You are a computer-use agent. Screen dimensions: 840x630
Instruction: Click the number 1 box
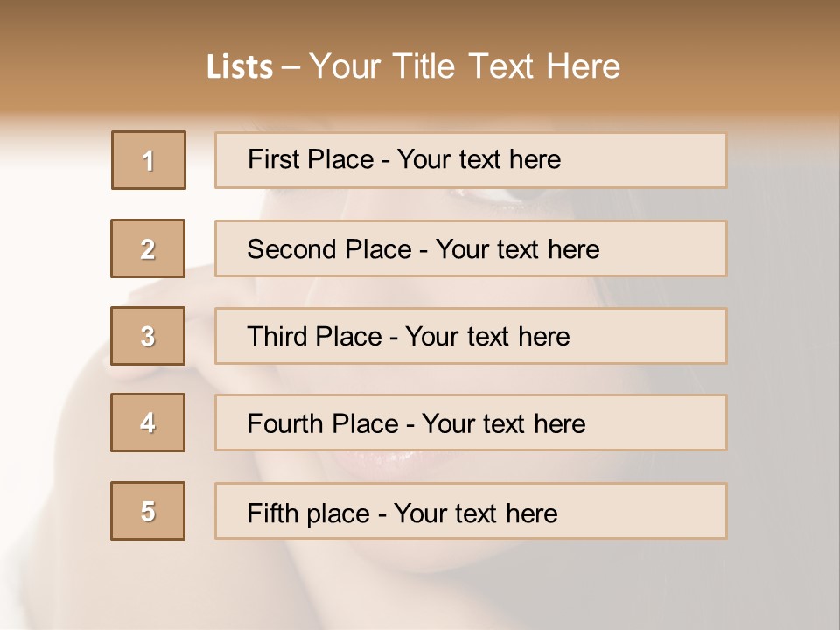click(x=149, y=160)
